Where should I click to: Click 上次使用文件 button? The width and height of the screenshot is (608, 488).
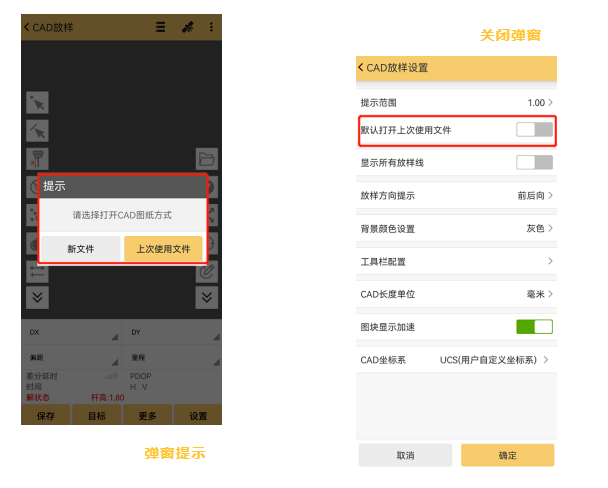point(163,249)
